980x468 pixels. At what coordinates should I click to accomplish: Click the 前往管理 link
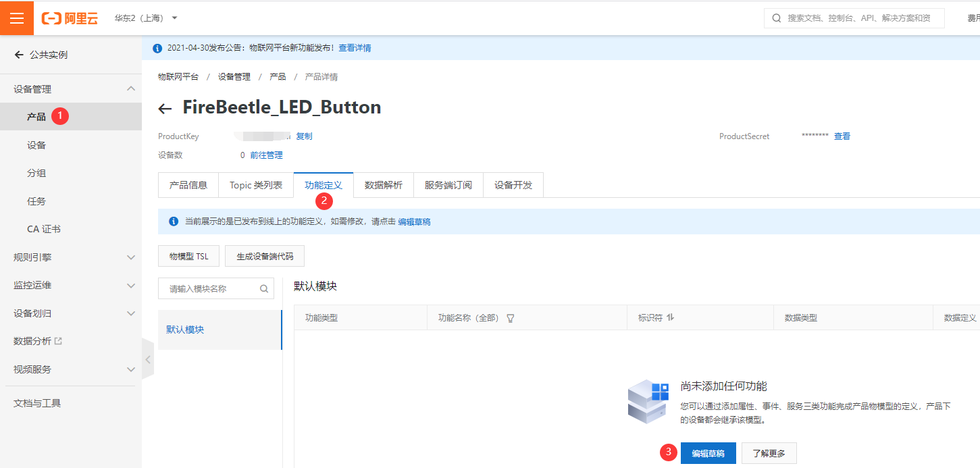[266, 155]
